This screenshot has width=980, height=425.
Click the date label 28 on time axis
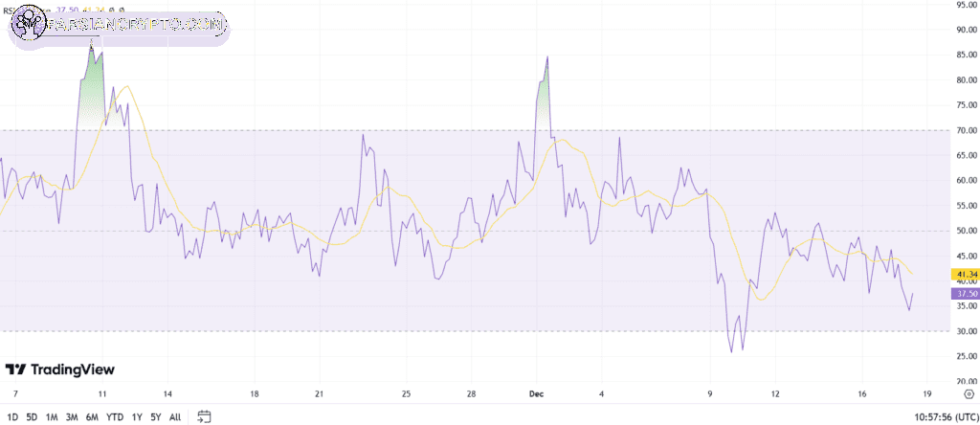point(471,394)
